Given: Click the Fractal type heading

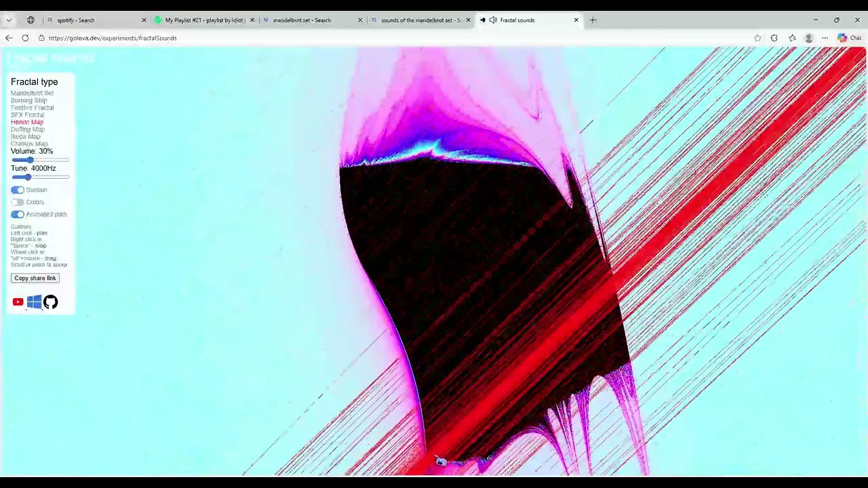Looking at the screenshot, I should click(x=35, y=82).
